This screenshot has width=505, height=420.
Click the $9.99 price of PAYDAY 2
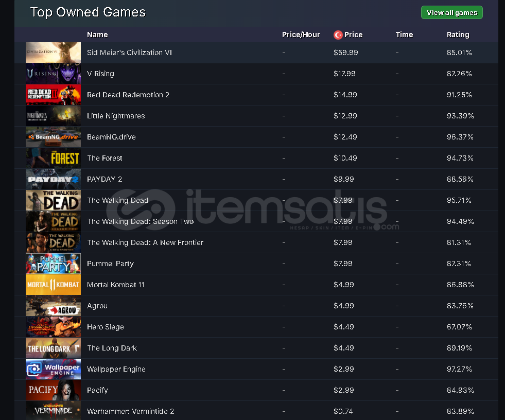tap(344, 179)
